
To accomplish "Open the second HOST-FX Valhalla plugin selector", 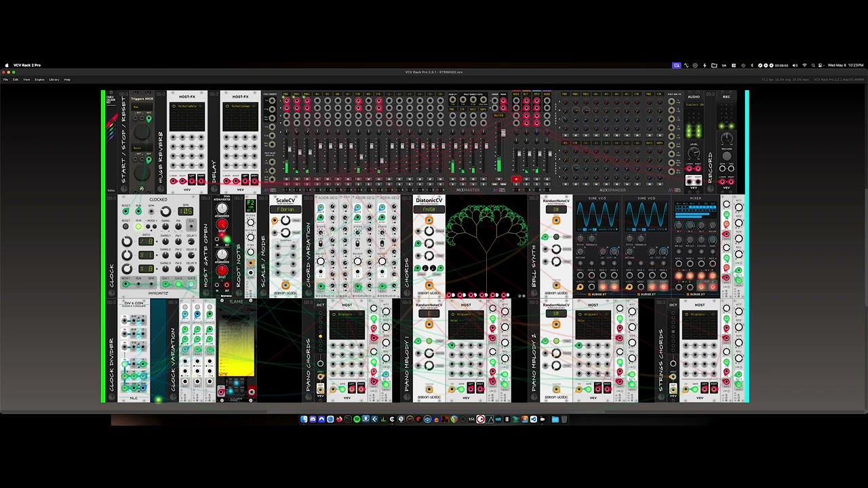I will (x=240, y=106).
